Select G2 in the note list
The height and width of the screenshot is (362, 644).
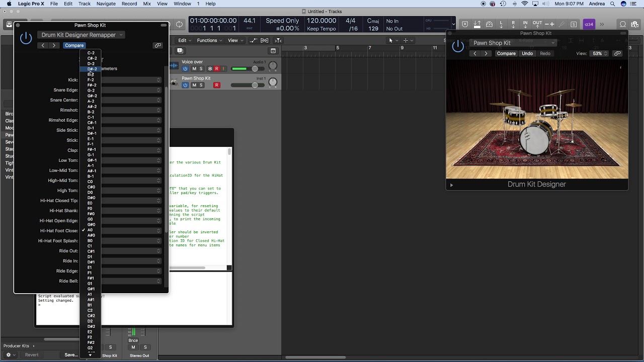pos(90,348)
